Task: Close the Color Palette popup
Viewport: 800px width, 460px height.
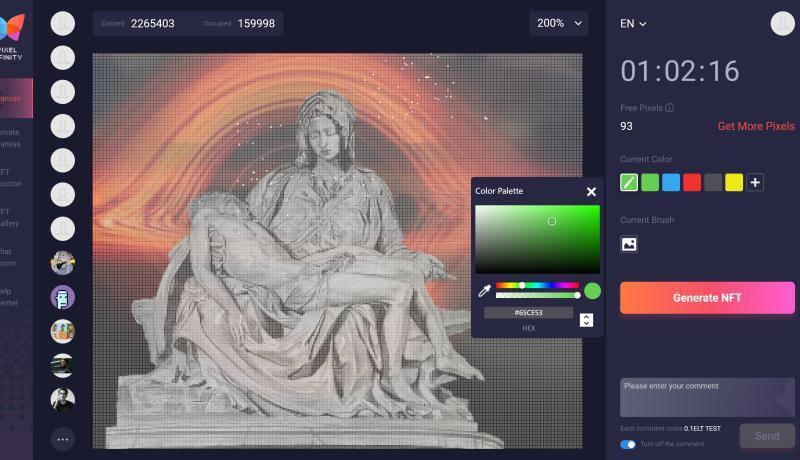Action: (x=591, y=192)
